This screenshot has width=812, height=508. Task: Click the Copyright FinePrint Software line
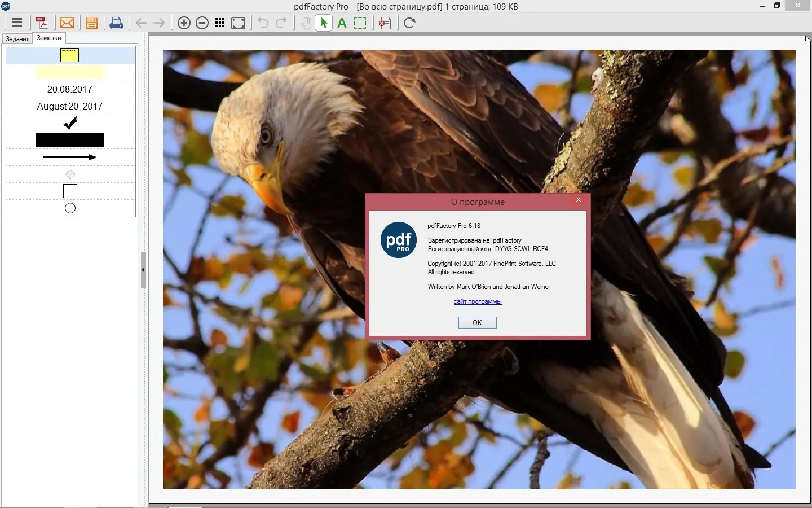tap(492, 264)
